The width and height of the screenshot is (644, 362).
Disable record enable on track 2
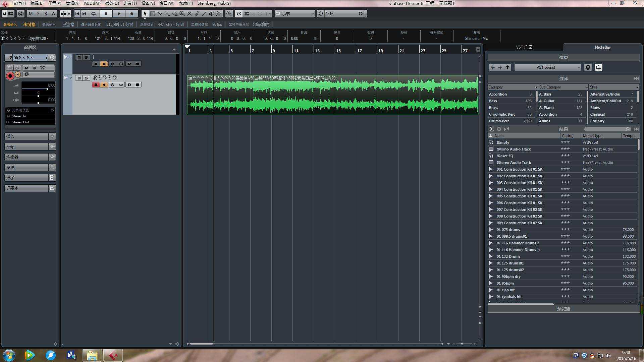coord(96,85)
